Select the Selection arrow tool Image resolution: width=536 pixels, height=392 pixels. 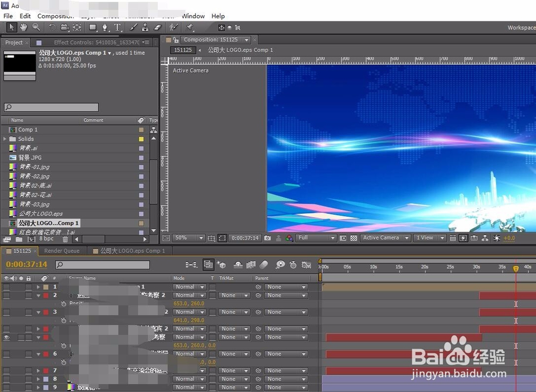pos(11,27)
